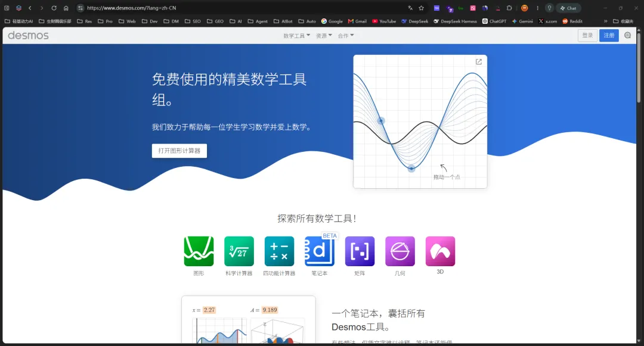The height and width of the screenshot is (346, 644).
Task: Open the DeepSeek bookmark
Action: 415,21
